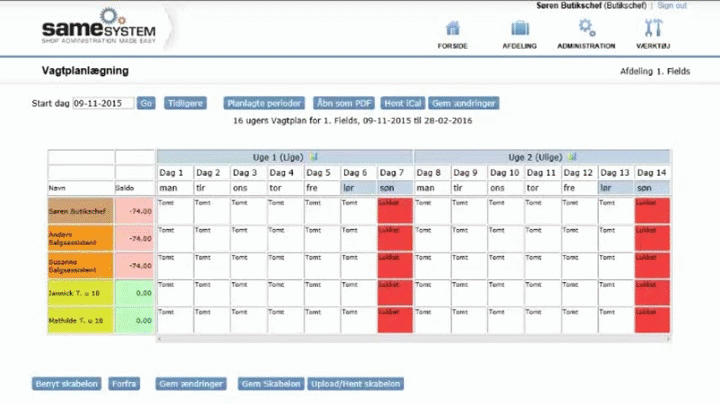Click the Go button
This screenshot has height=404, width=720.
pyautogui.click(x=146, y=103)
